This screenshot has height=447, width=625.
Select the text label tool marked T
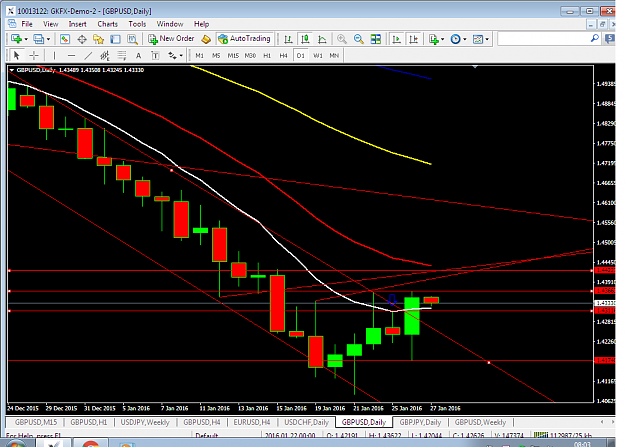(x=155, y=55)
